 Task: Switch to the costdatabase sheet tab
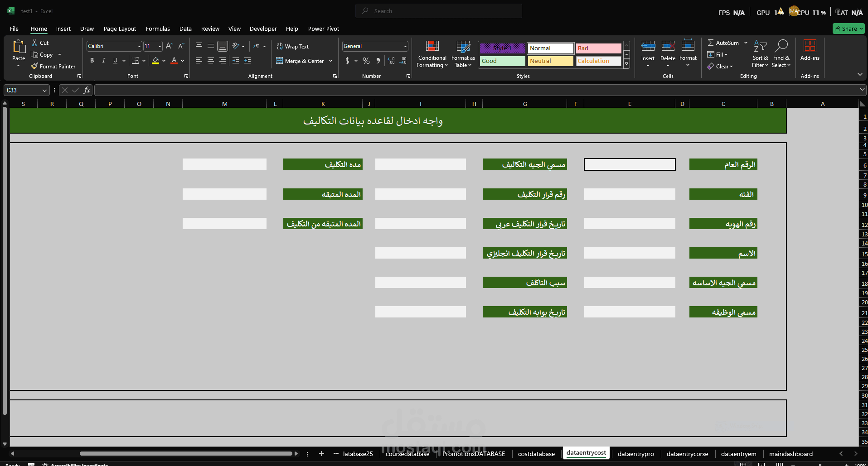[536, 454]
